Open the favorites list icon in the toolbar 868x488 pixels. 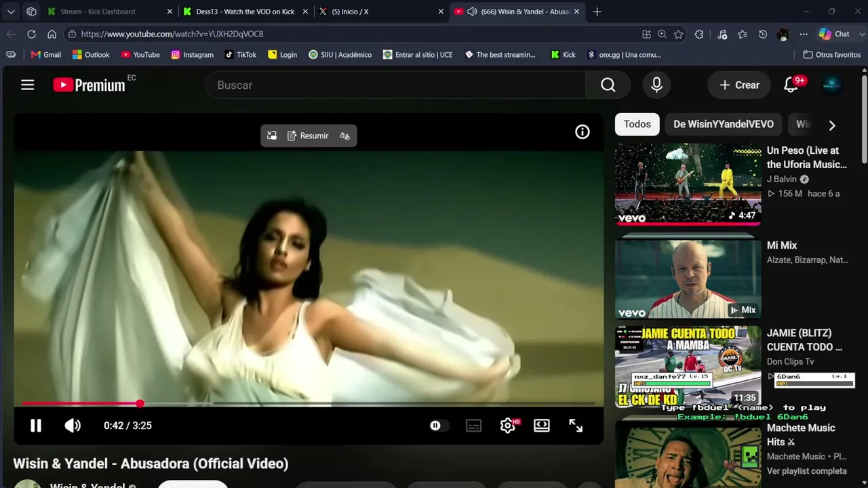coord(743,34)
